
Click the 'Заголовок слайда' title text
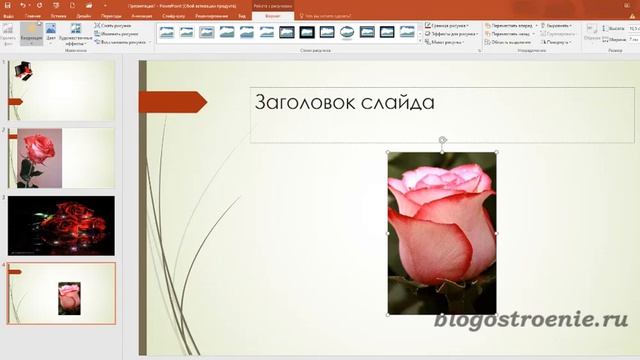[x=344, y=102]
